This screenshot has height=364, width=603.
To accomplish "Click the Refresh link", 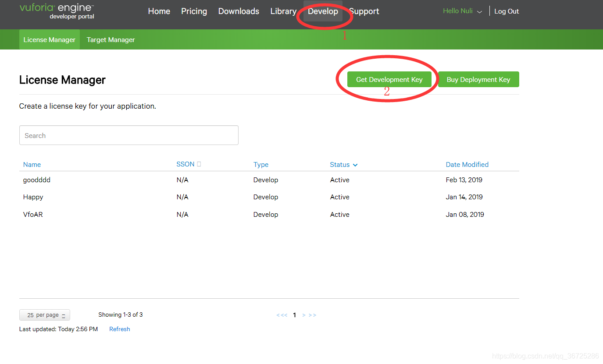I will [x=120, y=329].
